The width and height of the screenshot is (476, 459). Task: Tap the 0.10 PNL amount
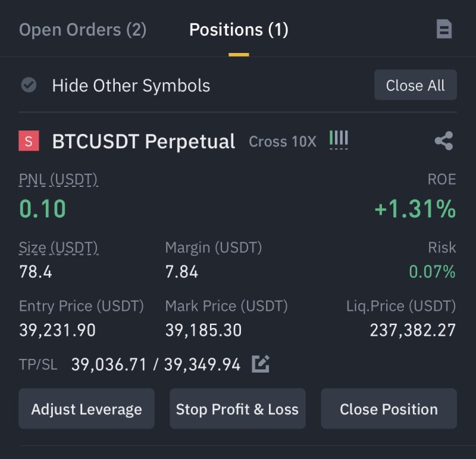tap(42, 209)
